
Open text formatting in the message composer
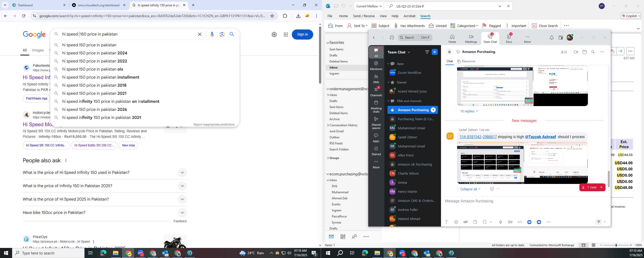447,222
